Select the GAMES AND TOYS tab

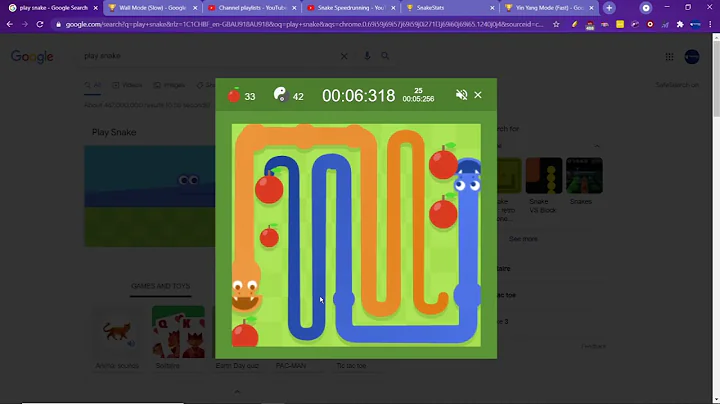(x=160, y=286)
